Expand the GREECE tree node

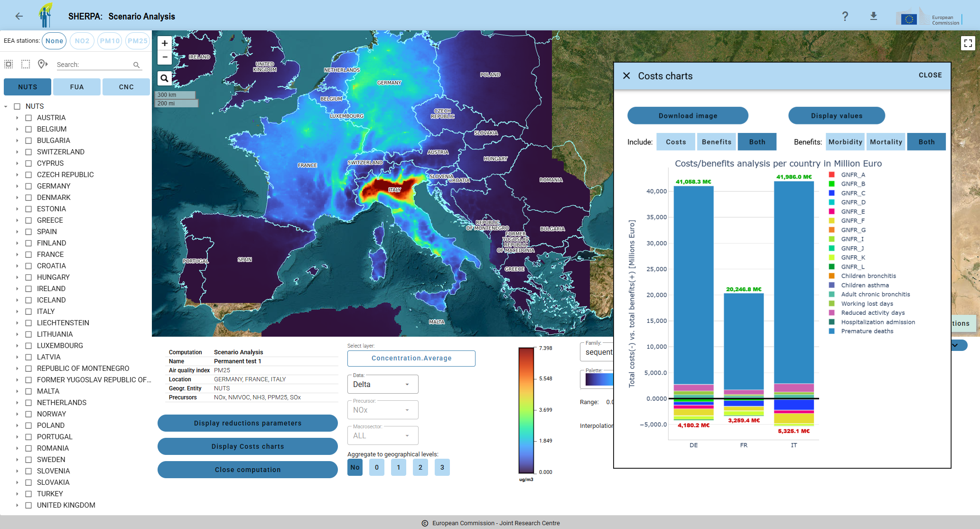pyautogui.click(x=17, y=220)
